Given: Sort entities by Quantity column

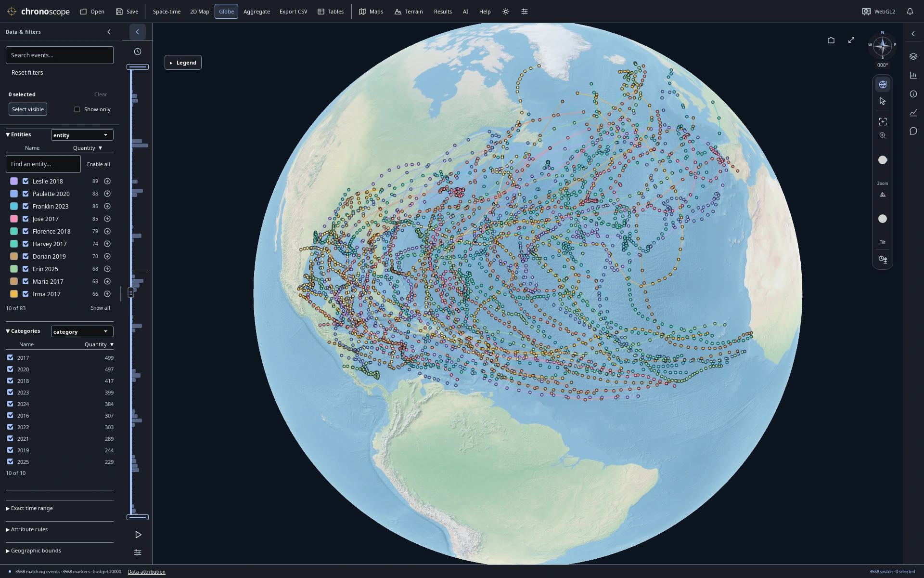Looking at the screenshot, I should point(88,148).
